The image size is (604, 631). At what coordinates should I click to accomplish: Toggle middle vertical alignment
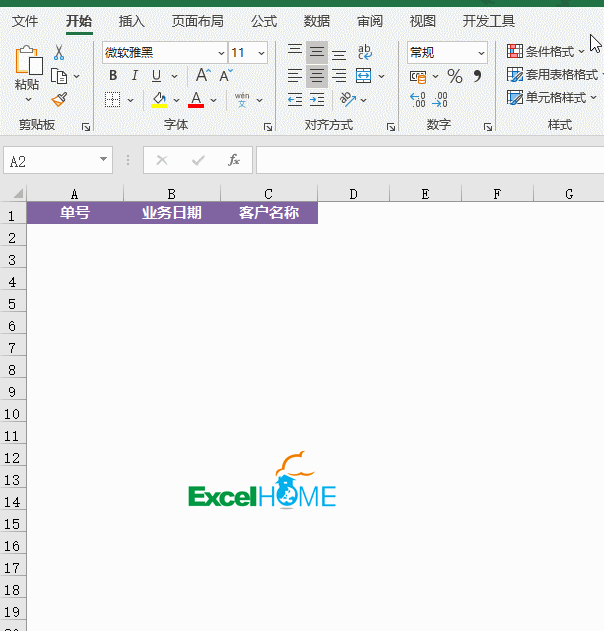[317, 52]
